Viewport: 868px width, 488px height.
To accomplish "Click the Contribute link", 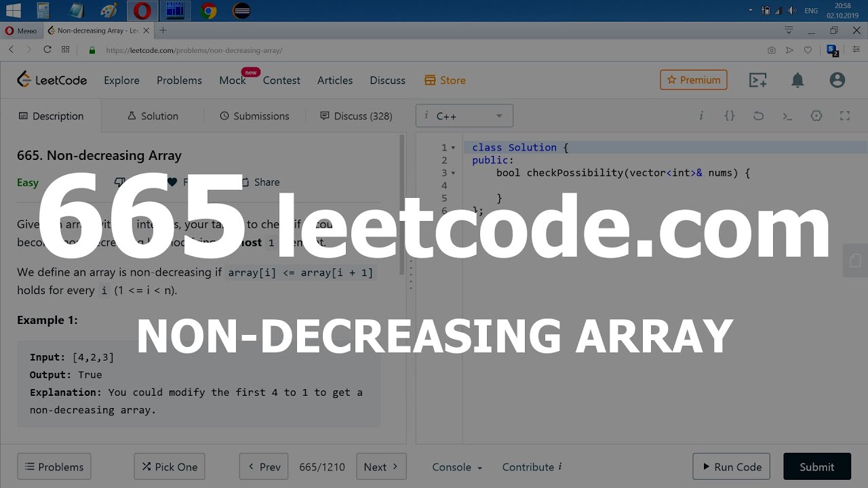I will point(532,467).
